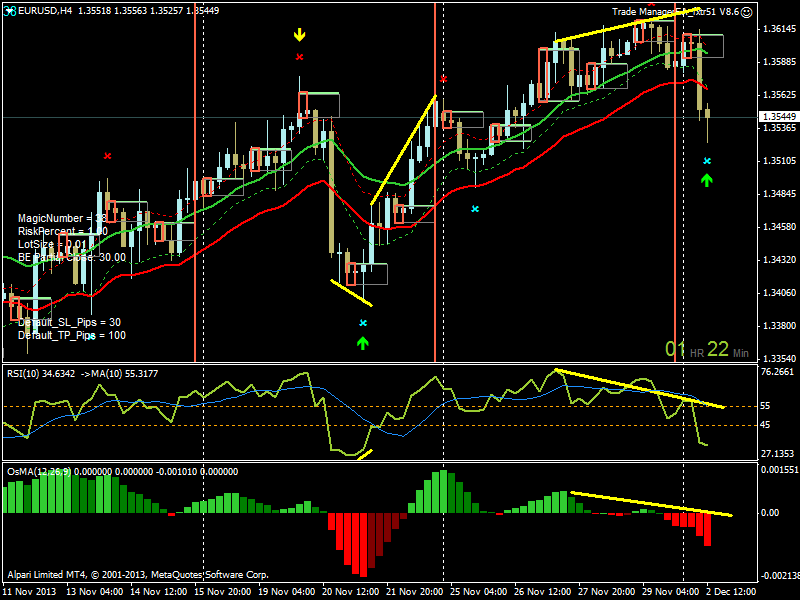Viewport: 800px width, 600px height.
Task: Click the RSI level 55 scale label
Action: point(765,406)
